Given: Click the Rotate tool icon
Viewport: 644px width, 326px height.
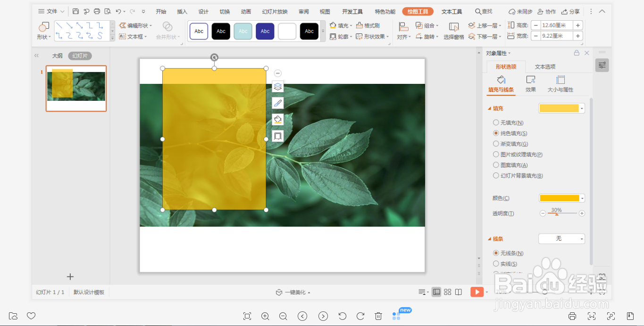Looking at the screenshot, I should click(419, 36).
